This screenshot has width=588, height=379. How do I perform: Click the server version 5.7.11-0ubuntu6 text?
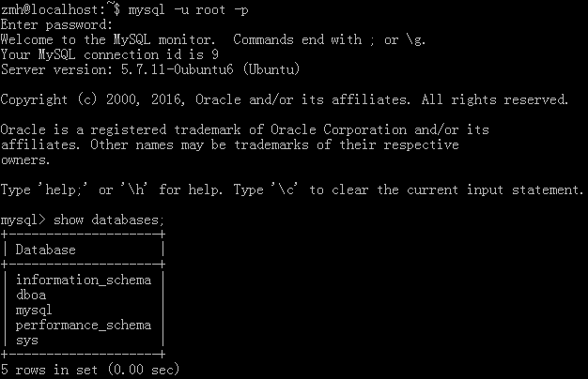pos(177,69)
